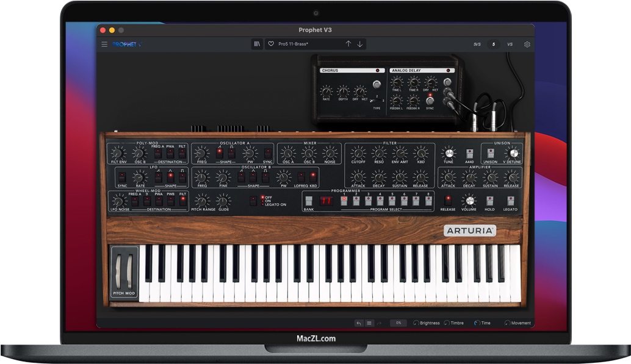Switch to the 5 synth mode tab

coord(493,45)
